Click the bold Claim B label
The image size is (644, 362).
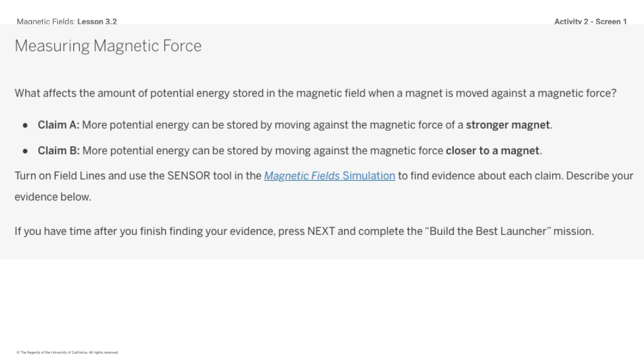[58, 151]
